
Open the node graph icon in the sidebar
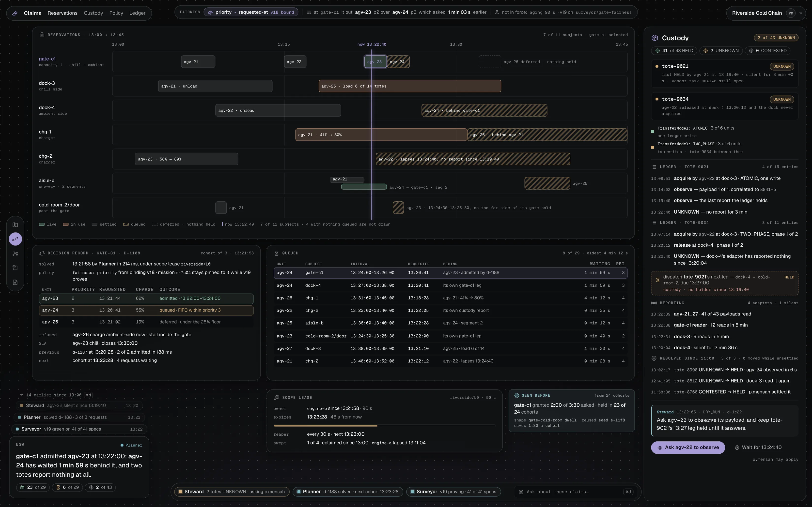(15, 253)
